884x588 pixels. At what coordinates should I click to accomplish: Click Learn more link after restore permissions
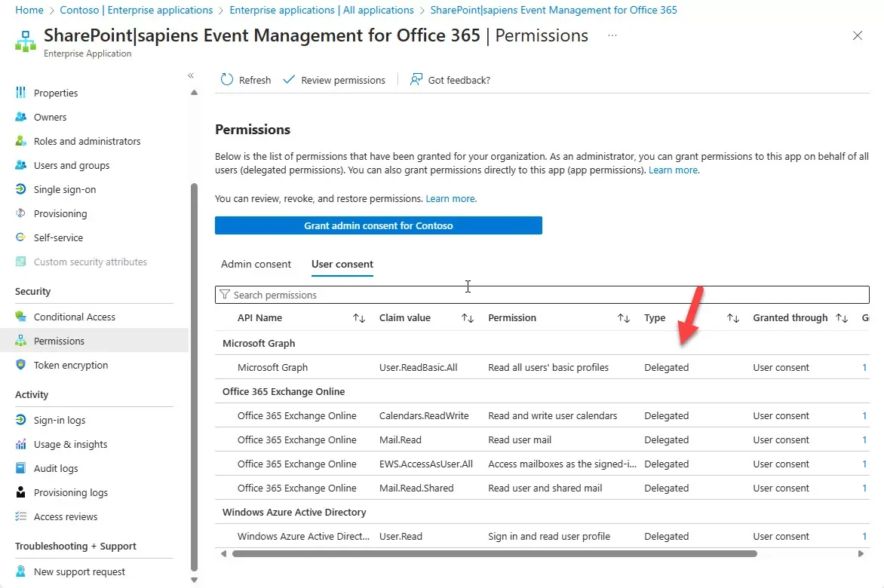click(451, 199)
